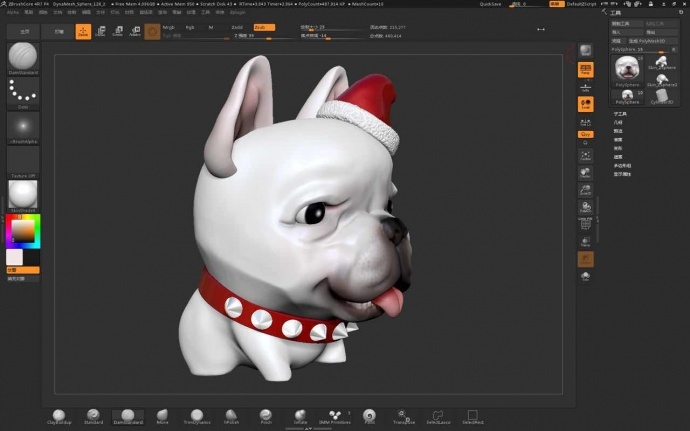The height and width of the screenshot is (431, 690).
Task: Activate Scale transform mode in top shelf
Action: click(118, 32)
